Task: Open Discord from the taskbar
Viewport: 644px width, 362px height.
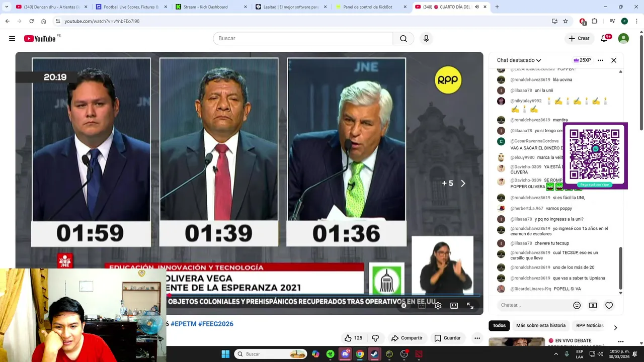Action: pyautogui.click(x=345, y=354)
